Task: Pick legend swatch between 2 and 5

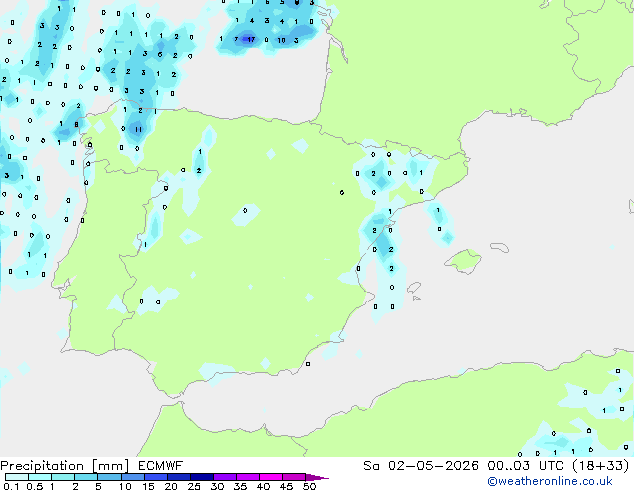Action: pos(86,477)
